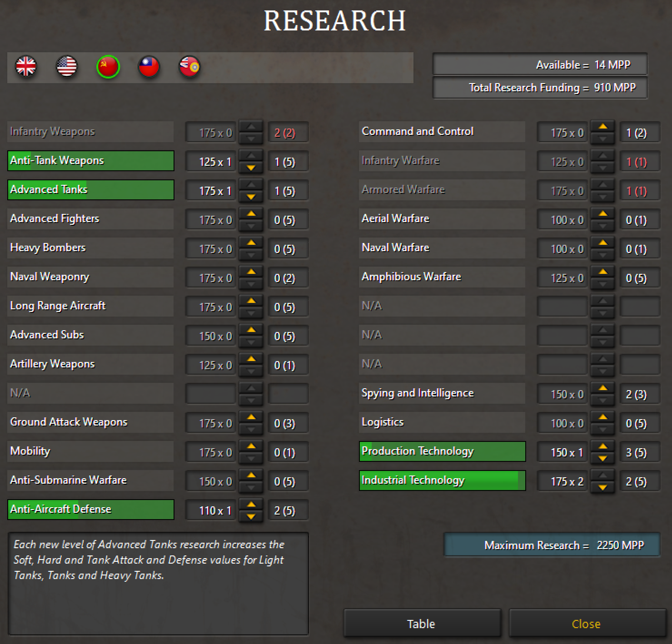
Task: Increase Logistics research with up arrow
Action: point(603,418)
